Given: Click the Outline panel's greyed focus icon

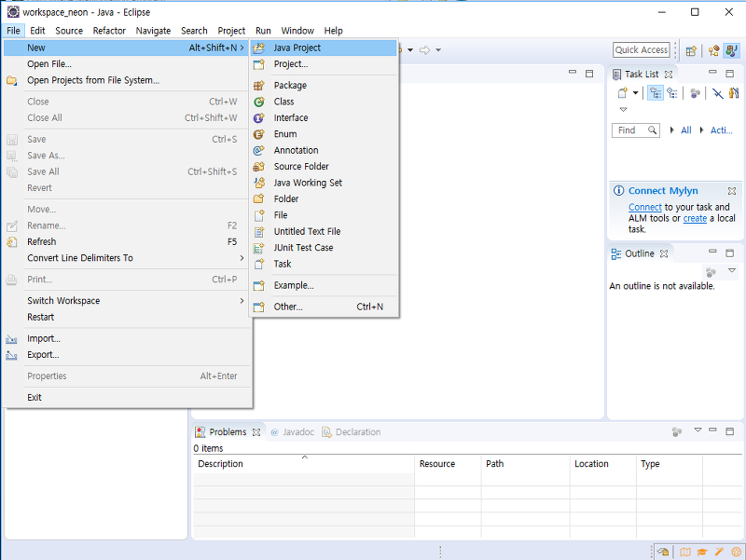Looking at the screenshot, I should coord(711,272).
